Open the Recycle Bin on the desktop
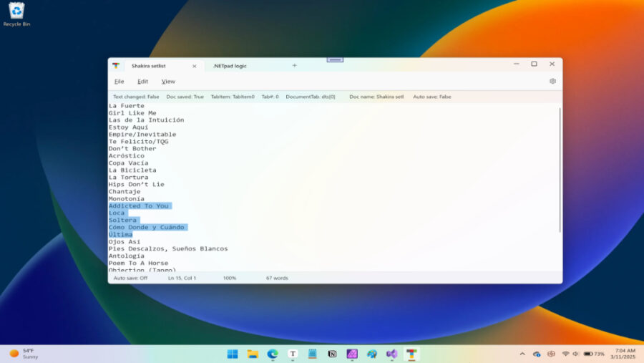The height and width of the screenshot is (363, 644). click(x=16, y=14)
